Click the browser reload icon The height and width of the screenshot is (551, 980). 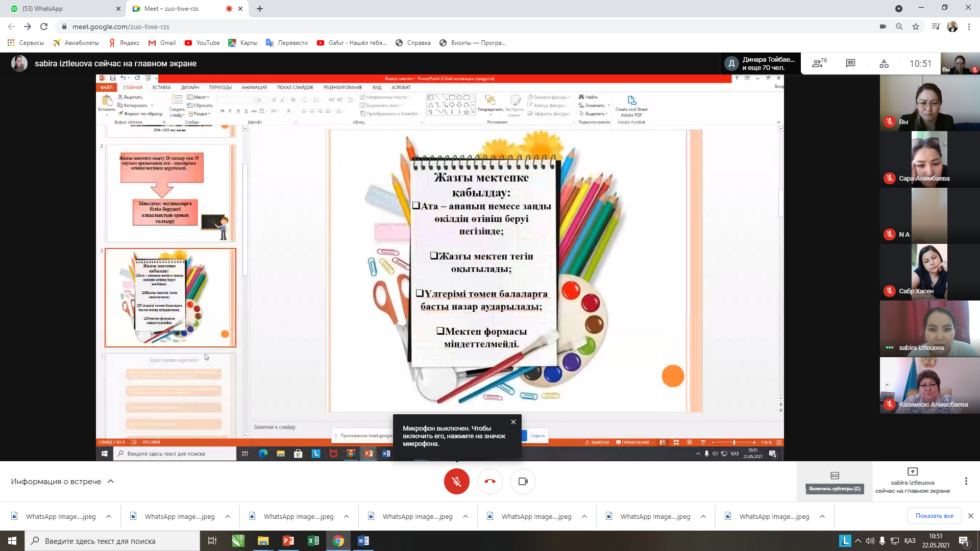pos(44,27)
